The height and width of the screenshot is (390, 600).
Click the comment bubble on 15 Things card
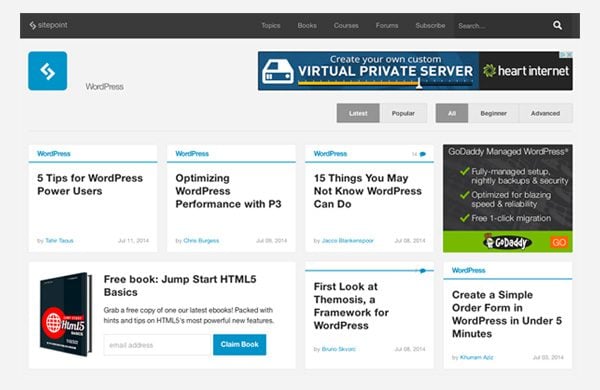coord(422,154)
